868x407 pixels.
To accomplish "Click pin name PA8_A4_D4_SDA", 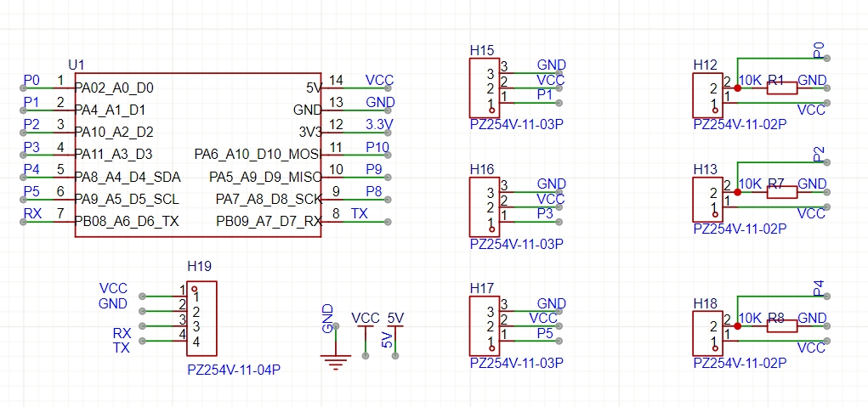I will click(128, 178).
